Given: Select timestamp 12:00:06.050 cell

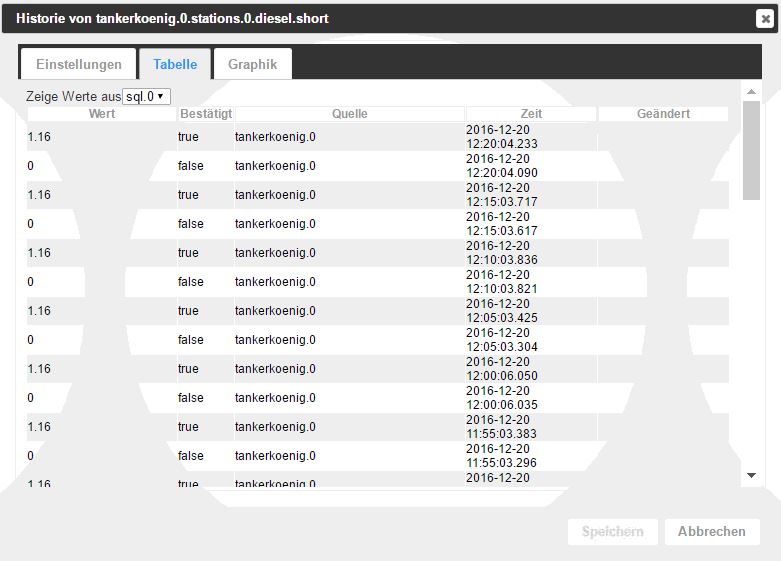Looking at the screenshot, I should (531, 369).
